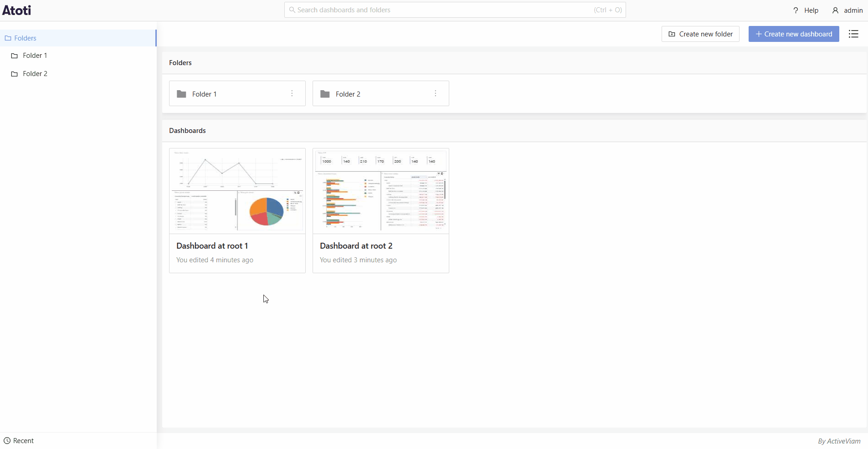
Task: Open the options menu on Folder 2 card
Action: pos(436,94)
